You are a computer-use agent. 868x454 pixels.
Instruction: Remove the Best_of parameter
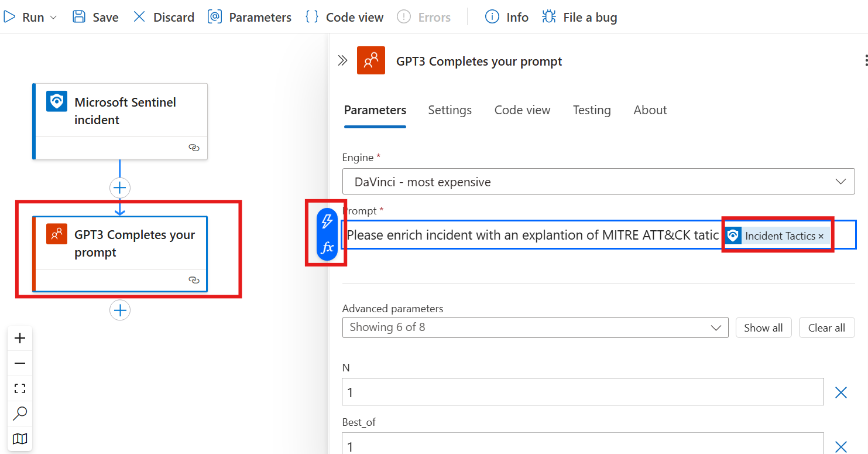click(x=841, y=446)
